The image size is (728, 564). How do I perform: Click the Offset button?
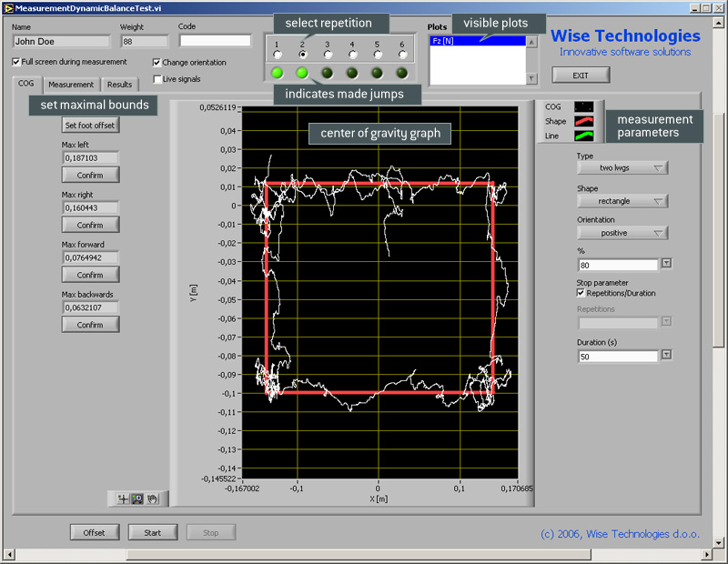click(95, 533)
